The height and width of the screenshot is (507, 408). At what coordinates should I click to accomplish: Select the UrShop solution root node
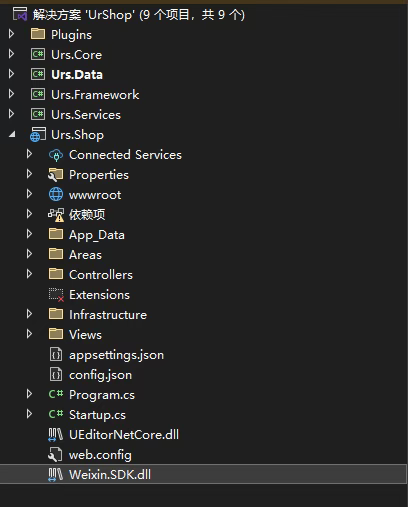138,15
